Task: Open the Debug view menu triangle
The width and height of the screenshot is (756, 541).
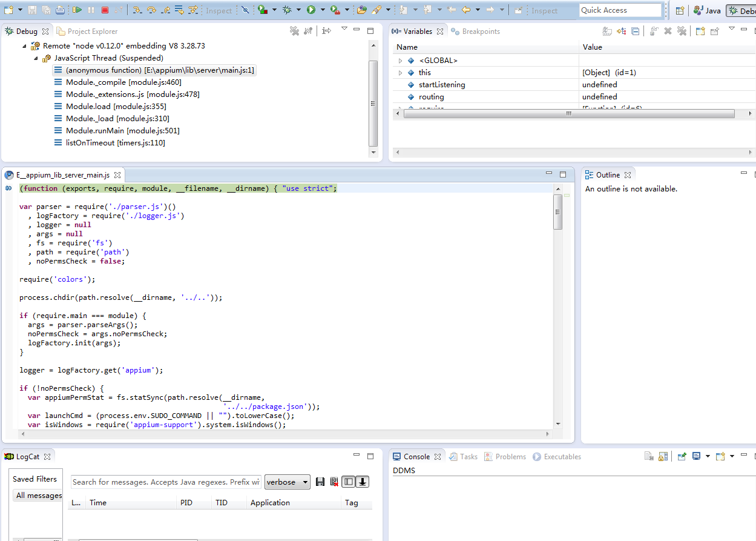Action: point(344,29)
